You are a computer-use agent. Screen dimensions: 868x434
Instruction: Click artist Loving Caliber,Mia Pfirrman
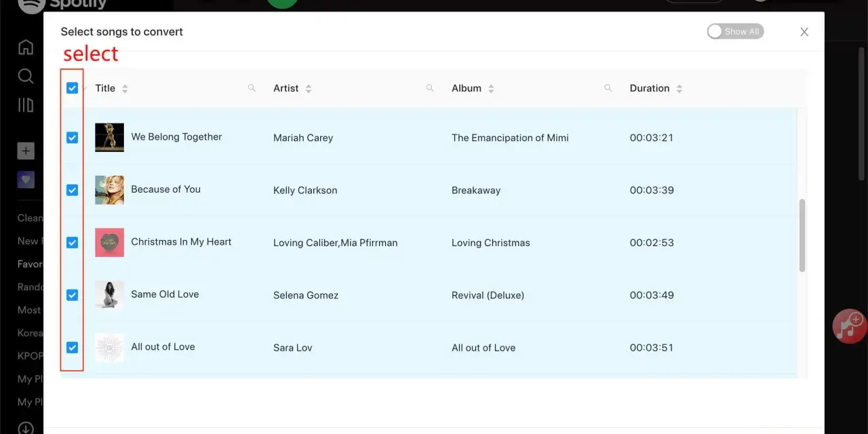point(336,243)
